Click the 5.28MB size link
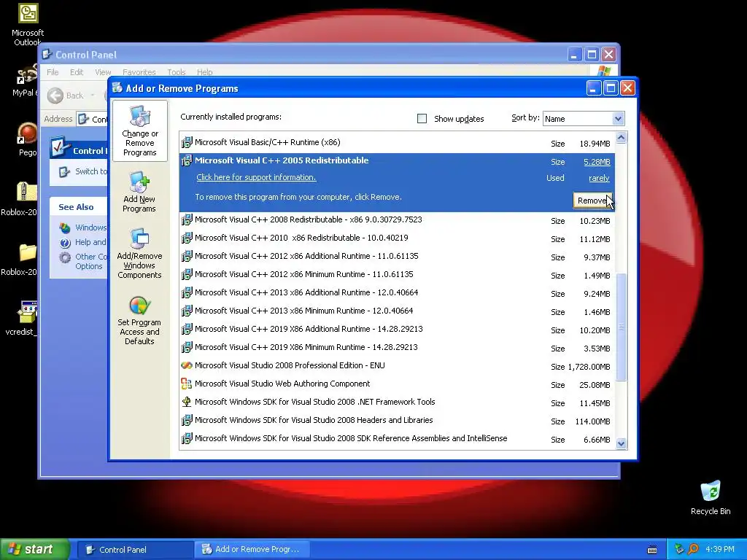Image resolution: width=747 pixels, height=560 pixels. (x=597, y=162)
